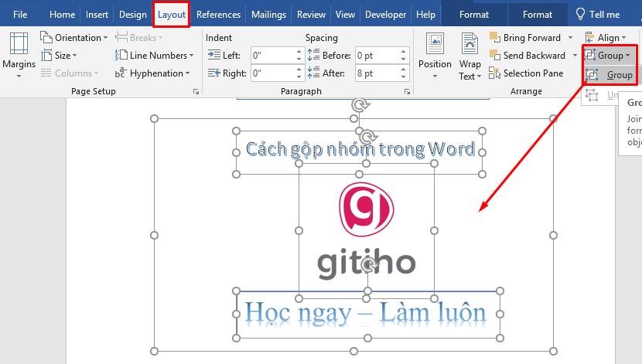Select the Layout tab
The image size is (642, 364).
point(172,15)
